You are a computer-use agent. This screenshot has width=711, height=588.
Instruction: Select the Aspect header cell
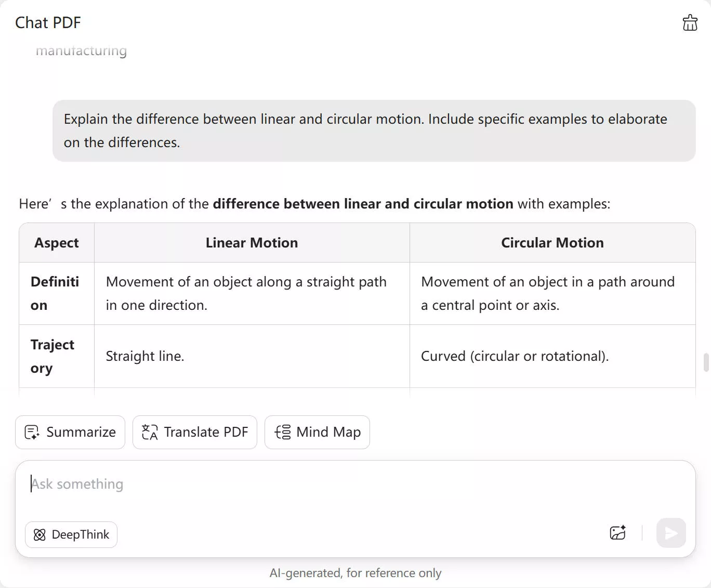point(56,242)
